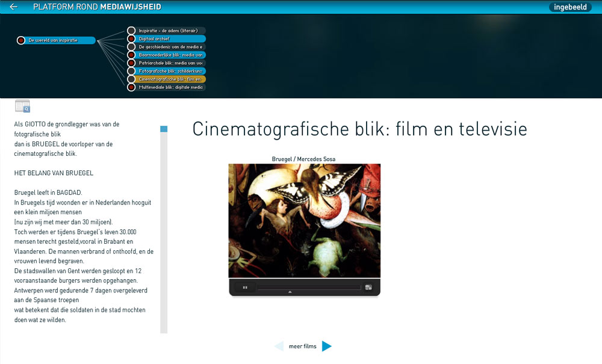Screen dimensions: 602x364
Task: Click the line 'doen wat ze wilden.'
Action: (40, 320)
